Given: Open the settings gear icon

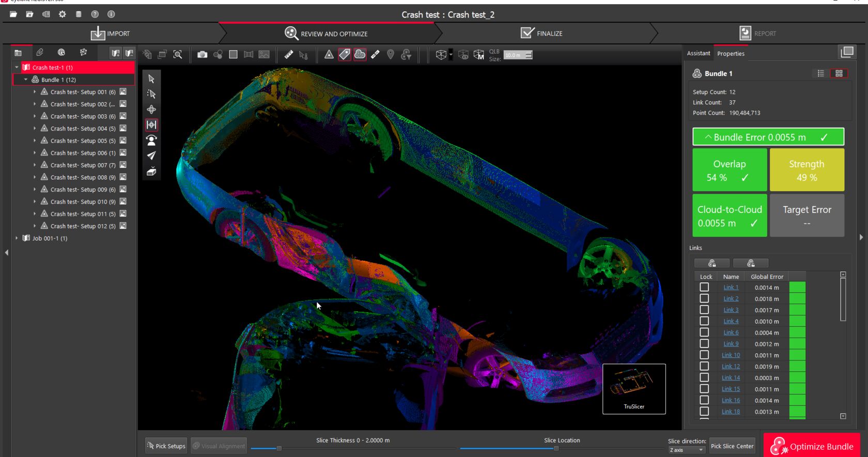Looking at the screenshot, I should pos(63,14).
